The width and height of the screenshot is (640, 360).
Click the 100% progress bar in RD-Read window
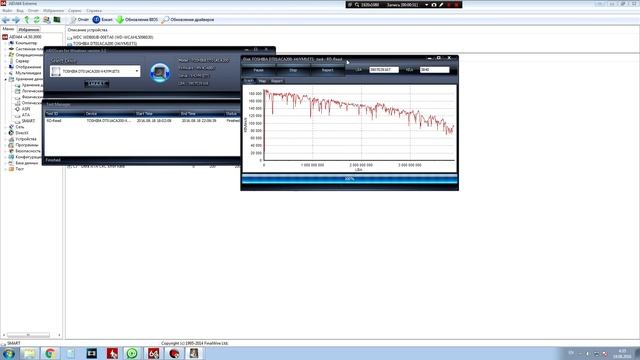[349, 179]
